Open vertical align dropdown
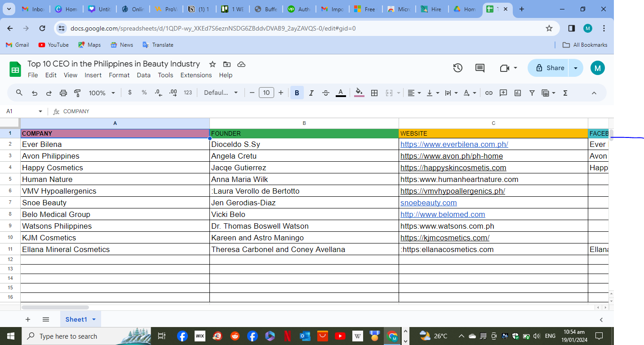This screenshot has width=644, height=345. [433, 93]
